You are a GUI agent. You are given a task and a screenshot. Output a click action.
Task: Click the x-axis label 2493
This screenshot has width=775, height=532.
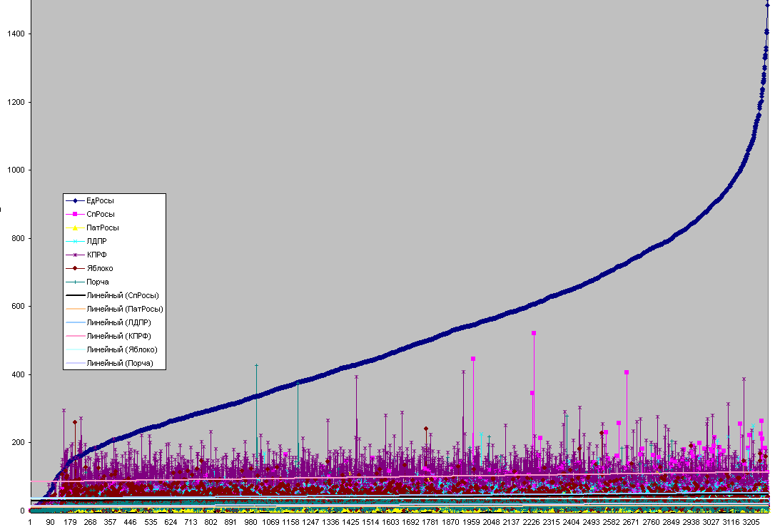(x=591, y=522)
